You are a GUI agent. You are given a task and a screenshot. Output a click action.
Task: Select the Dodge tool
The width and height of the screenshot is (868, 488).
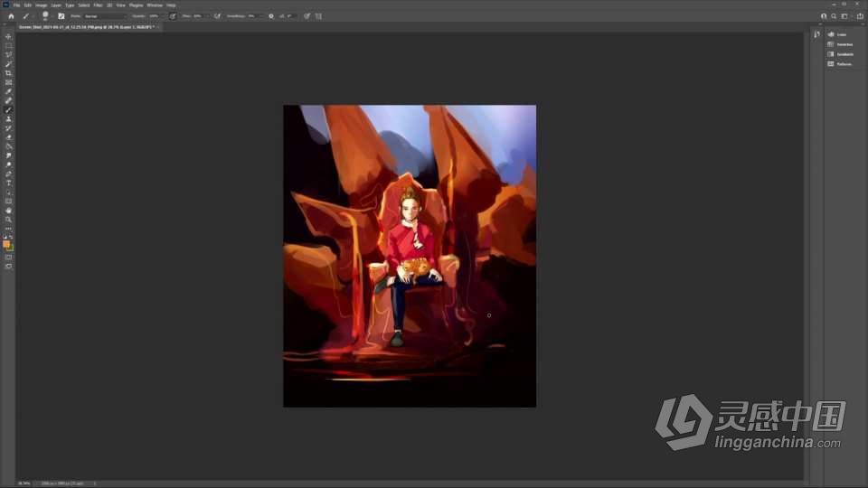(8, 164)
